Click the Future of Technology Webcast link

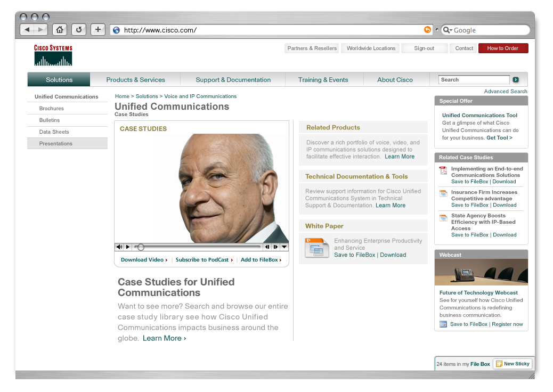pos(478,292)
